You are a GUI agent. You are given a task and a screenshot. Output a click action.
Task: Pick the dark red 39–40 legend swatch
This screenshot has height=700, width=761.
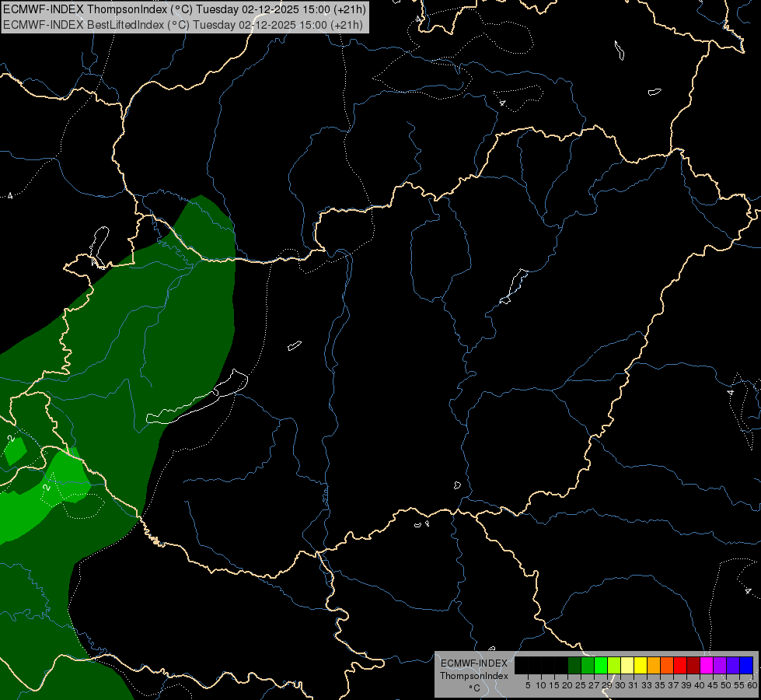point(693,665)
